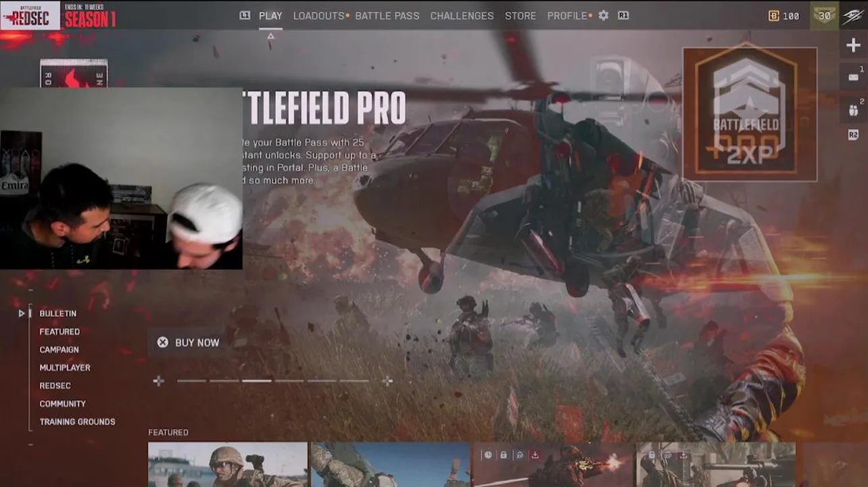Select the first carousel page indicator
868x487 pixels.
(192, 381)
